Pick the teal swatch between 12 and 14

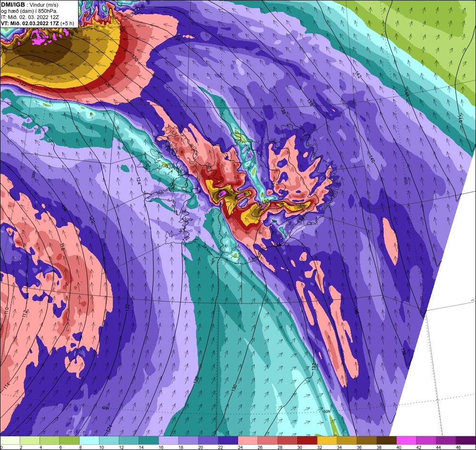(129, 440)
